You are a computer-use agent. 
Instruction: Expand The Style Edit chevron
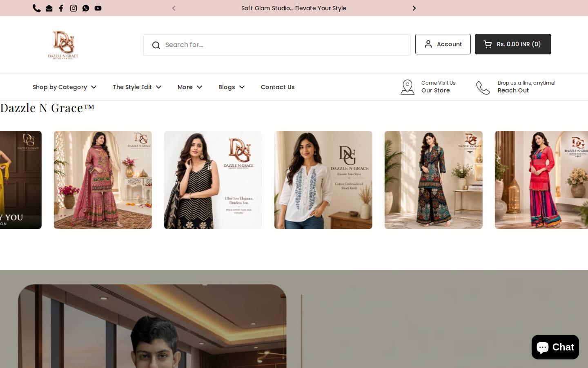click(x=159, y=87)
